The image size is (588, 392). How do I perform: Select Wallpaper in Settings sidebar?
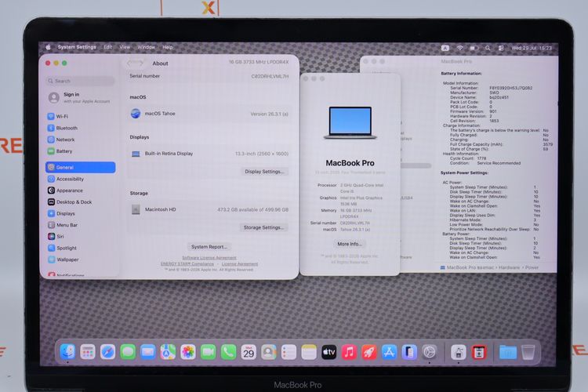point(80,260)
